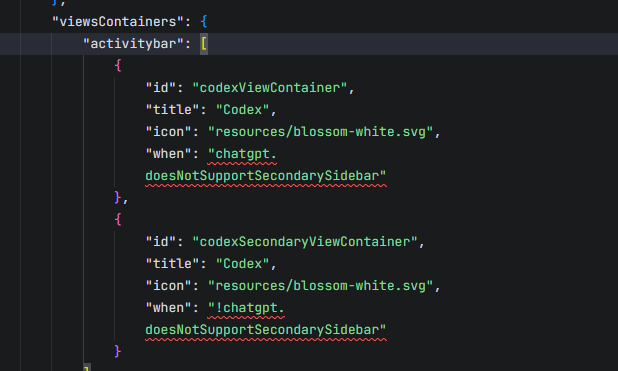Click the final pink closing curly brace
The width and height of the screenshot is (618, 371).
118,351
